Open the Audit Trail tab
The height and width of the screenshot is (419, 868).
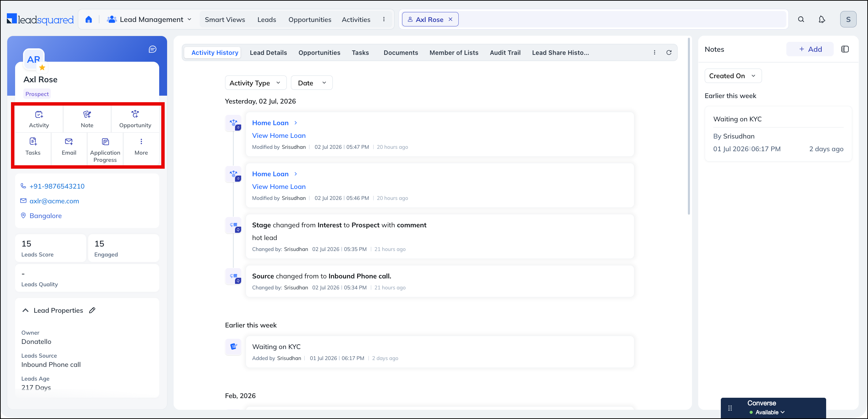[x=505, y=52]
